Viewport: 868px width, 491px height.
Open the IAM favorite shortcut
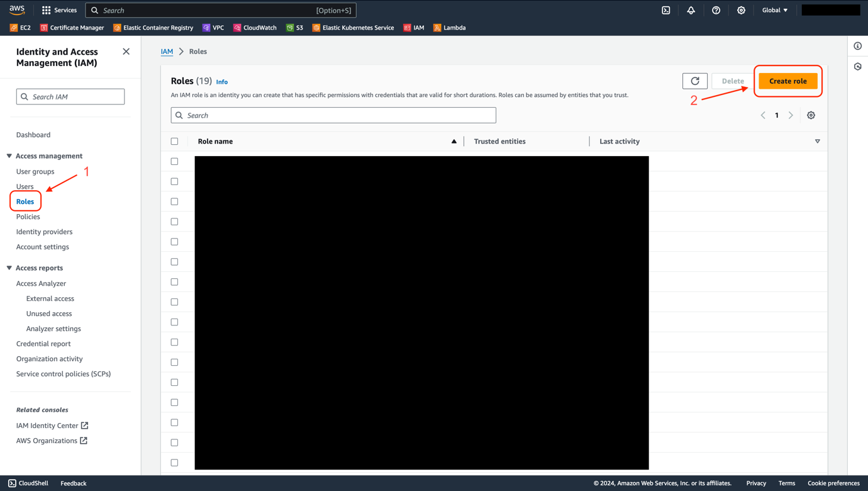[x=414, y=28]
